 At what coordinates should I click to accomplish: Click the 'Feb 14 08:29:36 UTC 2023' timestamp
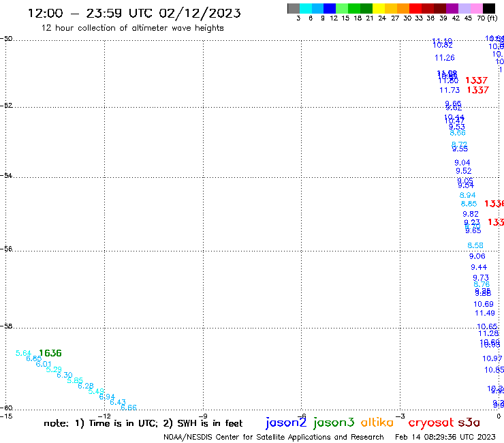coord(445,437)
